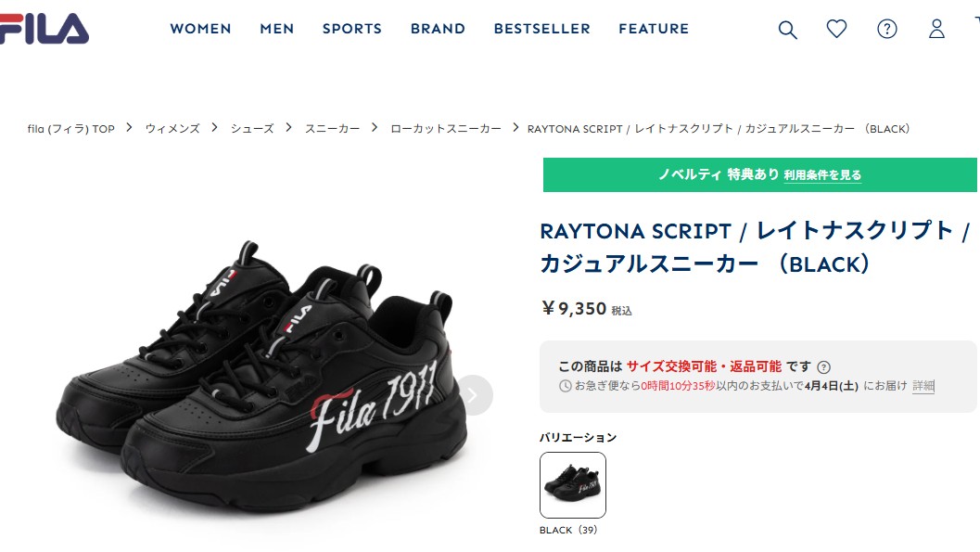
Task: Open the BRAND menu
Action: click(438, 29)
